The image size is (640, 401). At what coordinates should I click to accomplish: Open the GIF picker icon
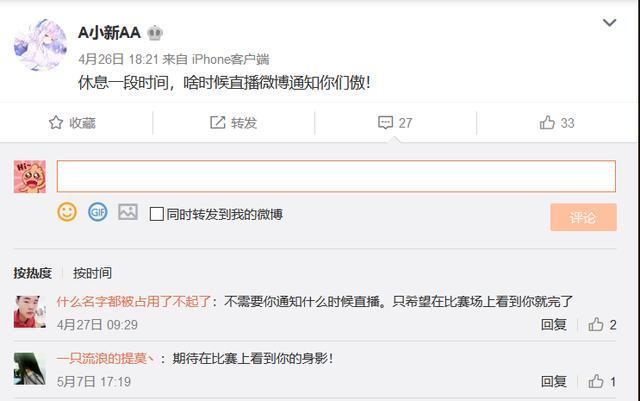pos(97,212)
